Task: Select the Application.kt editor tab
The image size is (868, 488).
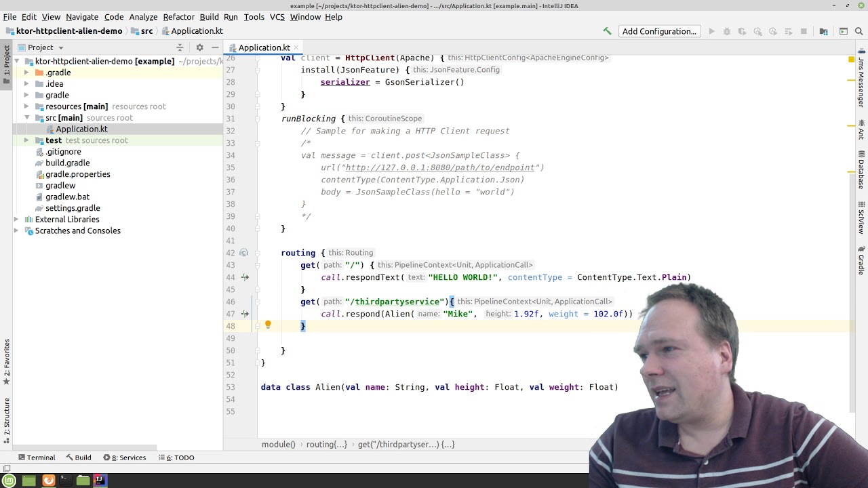Action: 264,47
